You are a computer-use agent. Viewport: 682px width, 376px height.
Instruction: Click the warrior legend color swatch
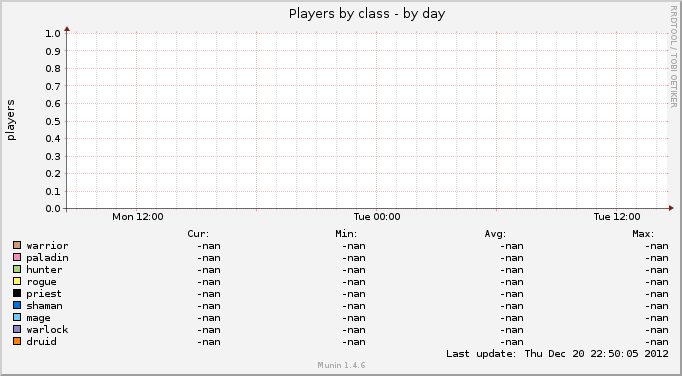[17, 245]
